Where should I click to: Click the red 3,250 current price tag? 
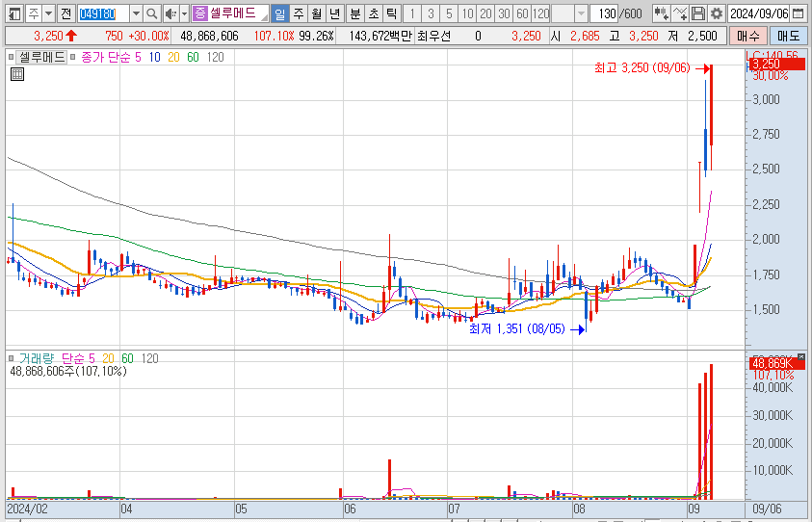(775, 65)
